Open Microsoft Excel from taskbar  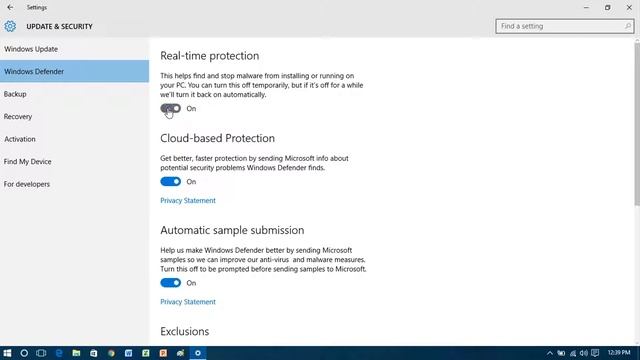tap(146, 353)
